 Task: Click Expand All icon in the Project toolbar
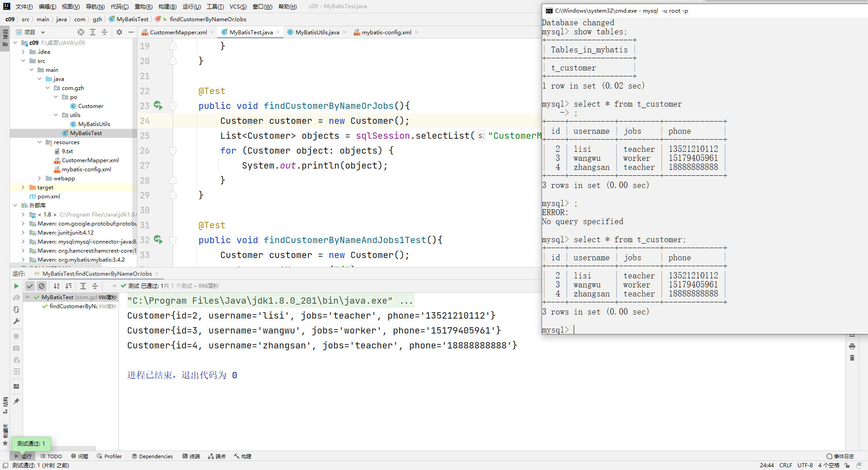click(93, 32)
